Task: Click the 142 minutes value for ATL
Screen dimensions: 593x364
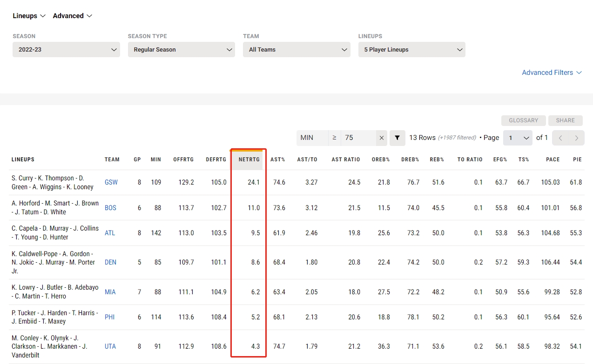Action: pyautogui.click(x=156, y=233)
